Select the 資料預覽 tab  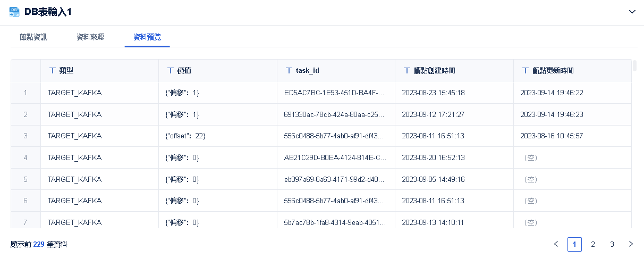(x=147, y=37)
